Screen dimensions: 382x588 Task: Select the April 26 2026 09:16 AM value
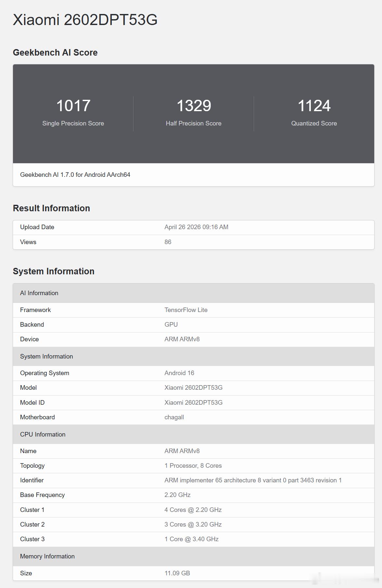(x=196, y=227)
